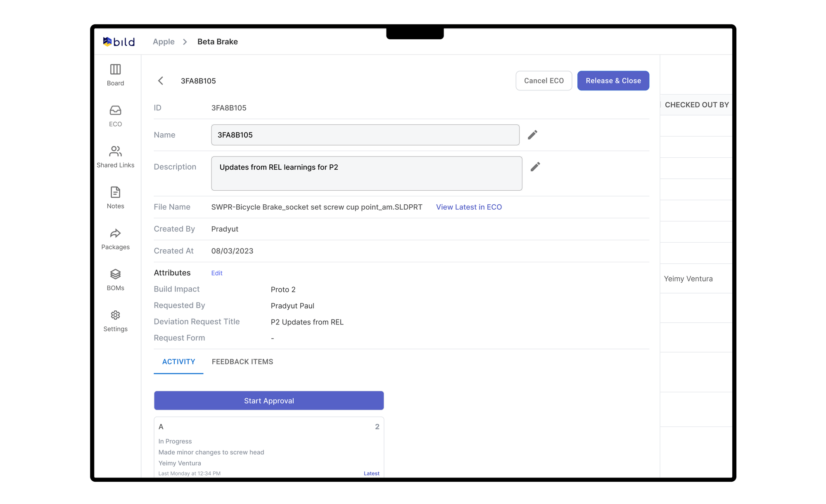Click pencil icon next to Name field
The width and height of the screenshot is (826, 504).
click(532, 135)
